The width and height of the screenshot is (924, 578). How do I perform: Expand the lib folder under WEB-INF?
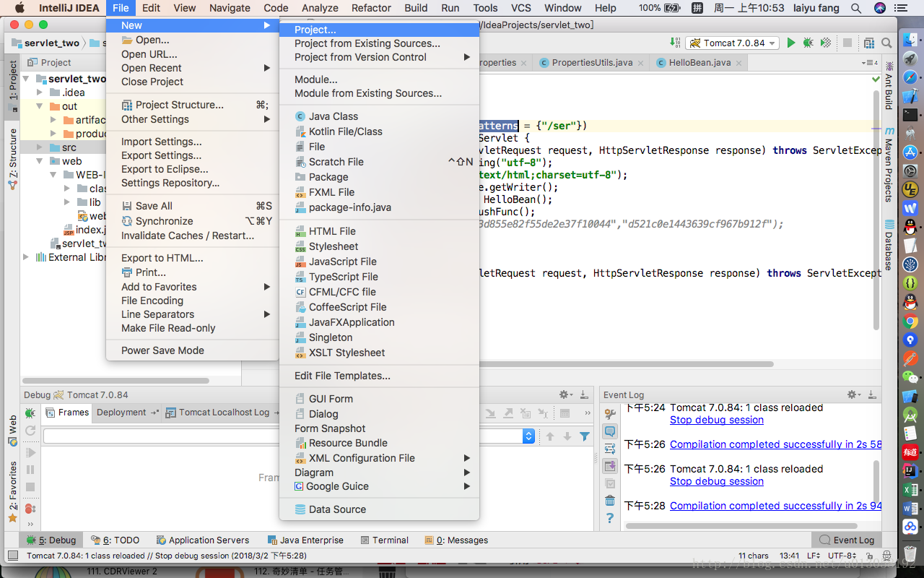click(67, 202)
